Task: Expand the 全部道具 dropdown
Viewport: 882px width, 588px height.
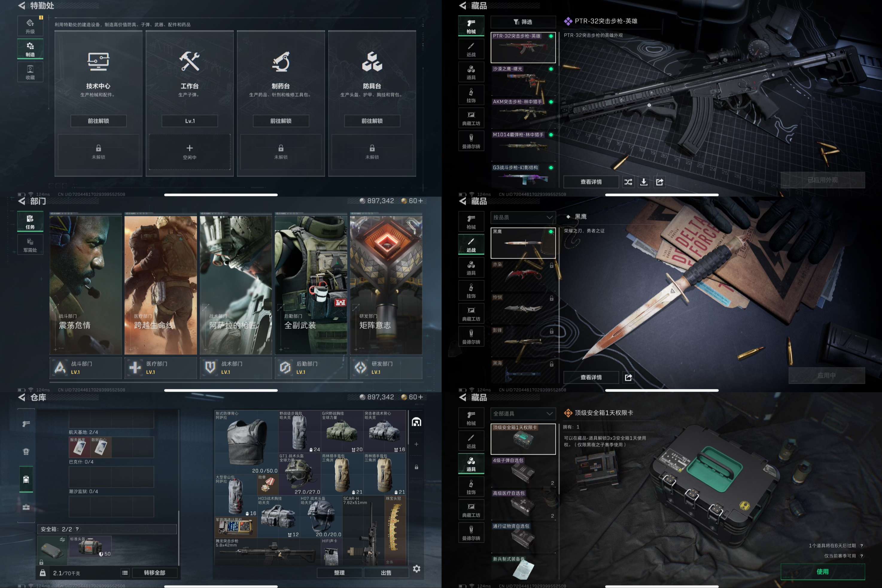Action: point(523,414)
